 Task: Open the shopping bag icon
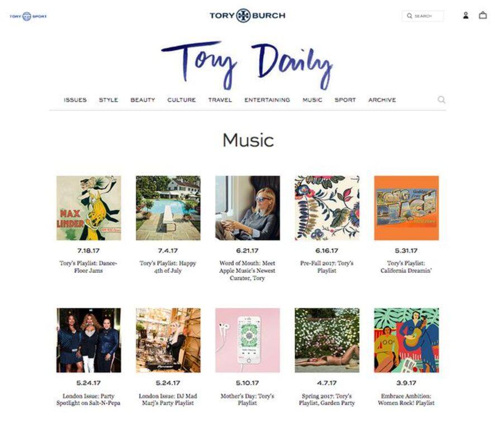click(x=483, y=15)
